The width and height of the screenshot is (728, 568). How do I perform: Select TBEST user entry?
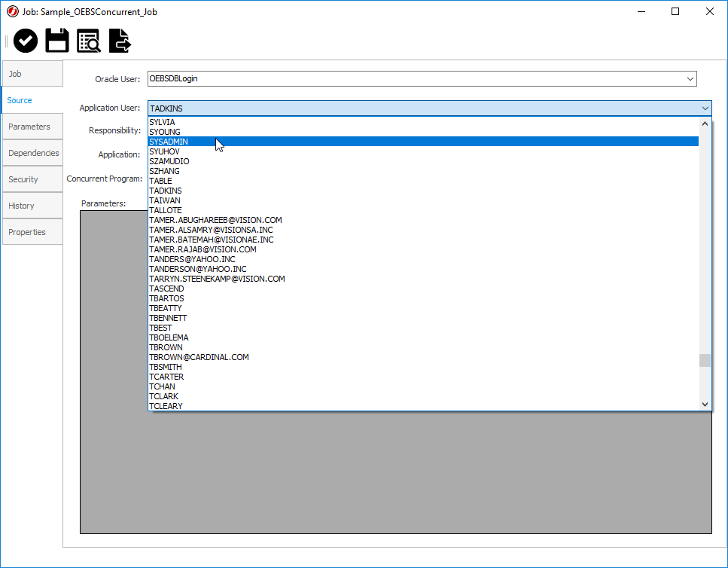pos(423,328)
